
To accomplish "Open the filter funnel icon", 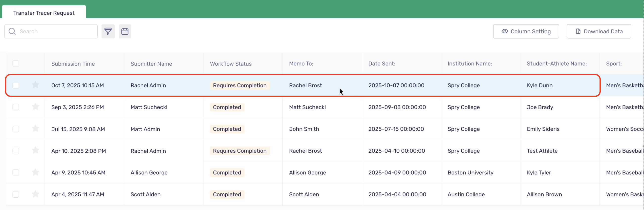I will 108,31.
